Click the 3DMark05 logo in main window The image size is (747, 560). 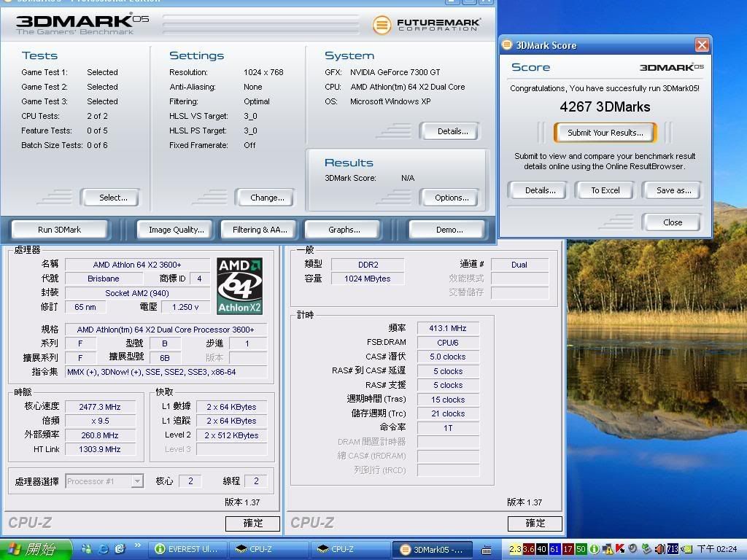[x=82, y=24]
